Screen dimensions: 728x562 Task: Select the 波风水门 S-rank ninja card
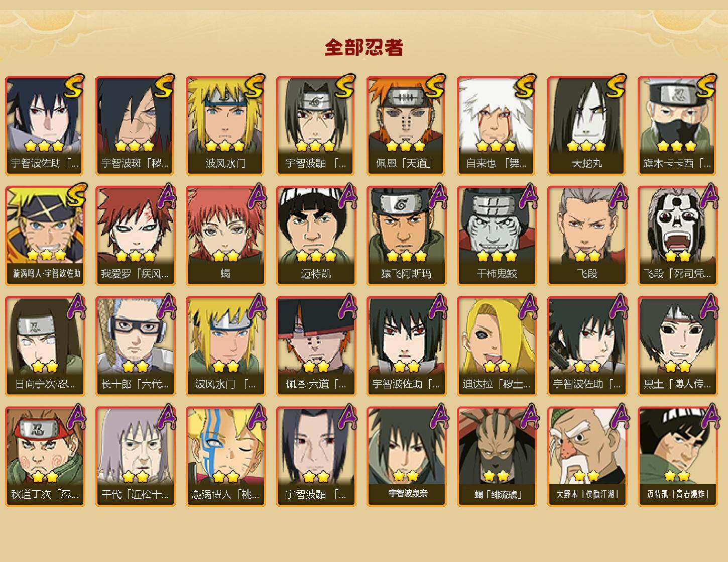click(x=225, y=125)
